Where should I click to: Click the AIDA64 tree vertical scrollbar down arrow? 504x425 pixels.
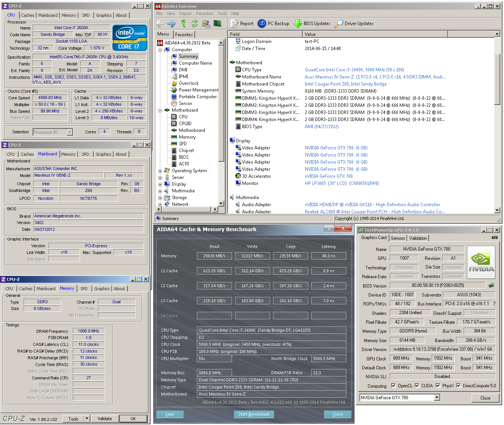(x=221, y=203)
